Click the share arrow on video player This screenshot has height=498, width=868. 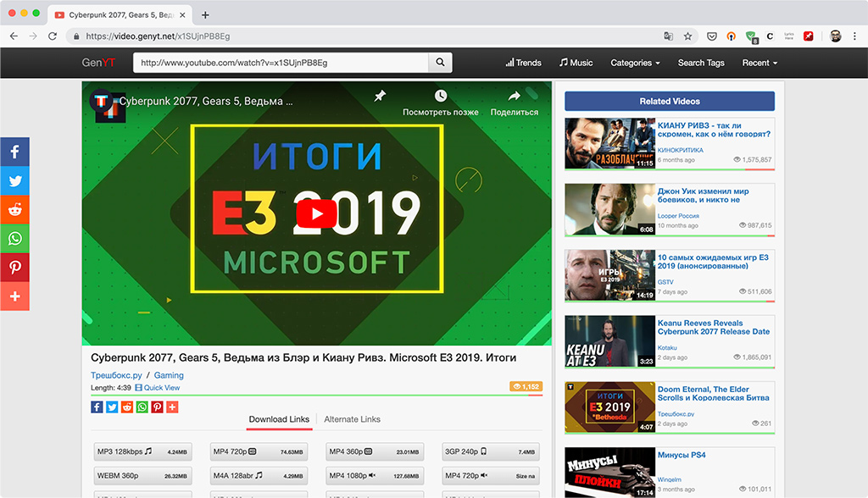tap(515, 96)
